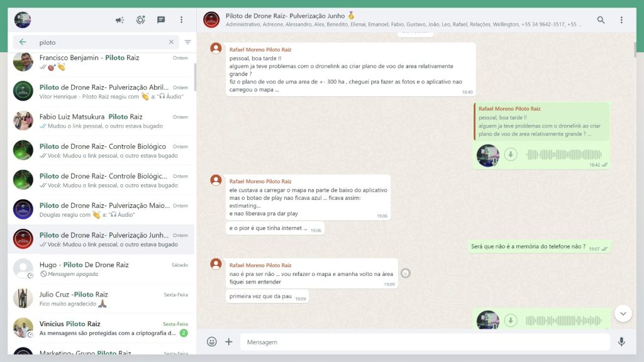Screen dimensions: 644x362
Task: Open the sidebar three-dot menu
Action: pyautogui.click(x=182, y=19)
